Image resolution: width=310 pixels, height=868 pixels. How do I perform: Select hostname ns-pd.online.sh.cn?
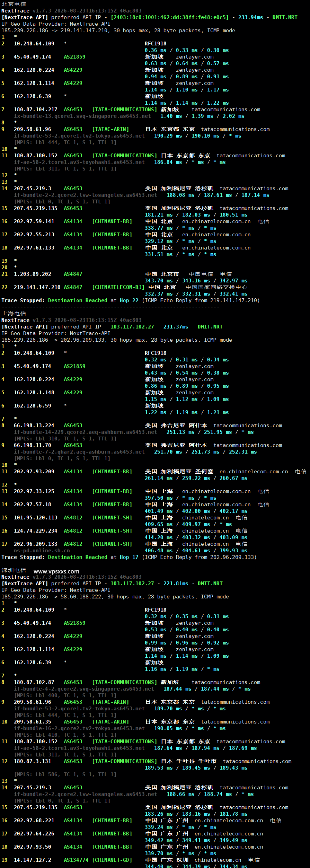tap(42, 551)
